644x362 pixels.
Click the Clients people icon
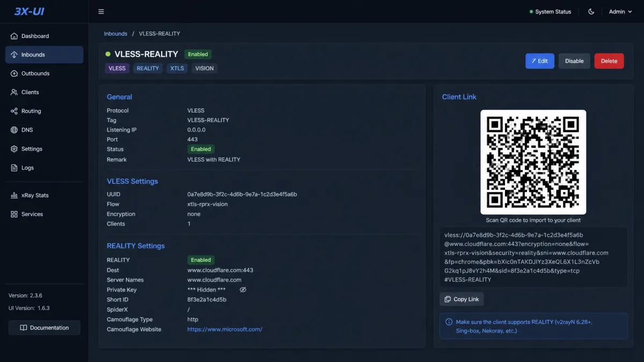click(x=14, y=92)
